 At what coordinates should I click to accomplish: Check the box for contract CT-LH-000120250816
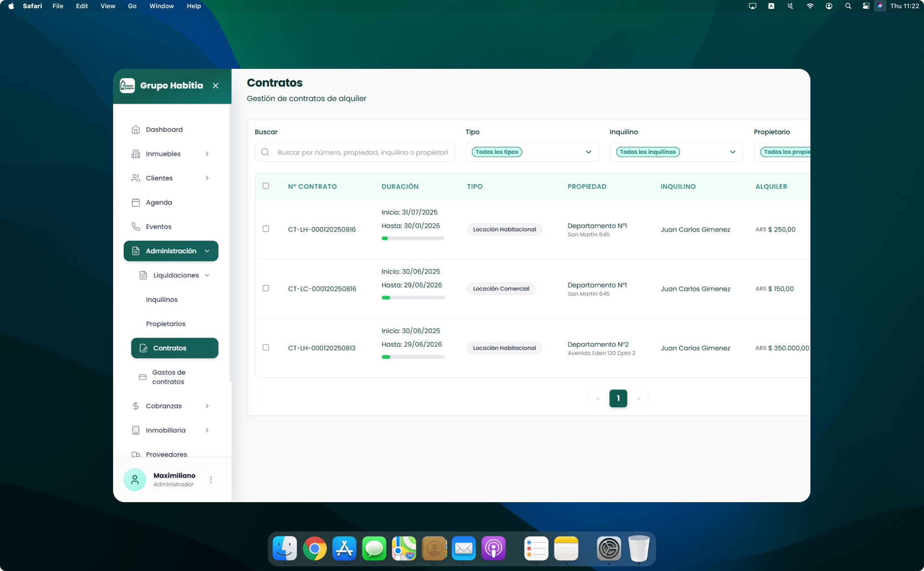point(266,229)
